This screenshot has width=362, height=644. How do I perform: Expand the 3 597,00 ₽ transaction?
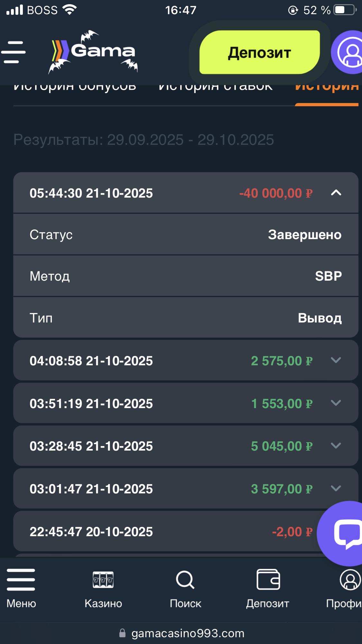point(336,489)
